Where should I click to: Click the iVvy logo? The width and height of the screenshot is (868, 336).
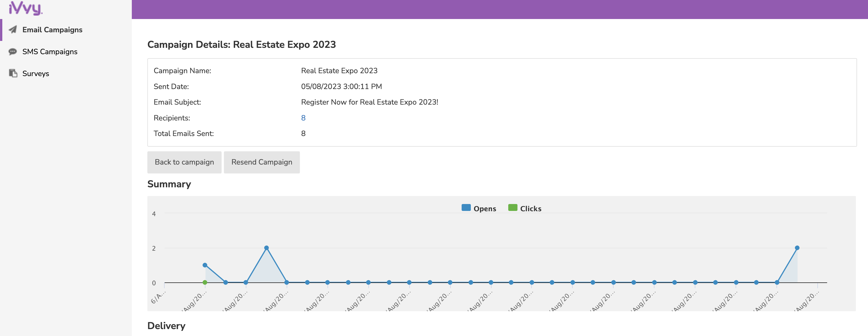pyautogui.click(x=26, y=8)
